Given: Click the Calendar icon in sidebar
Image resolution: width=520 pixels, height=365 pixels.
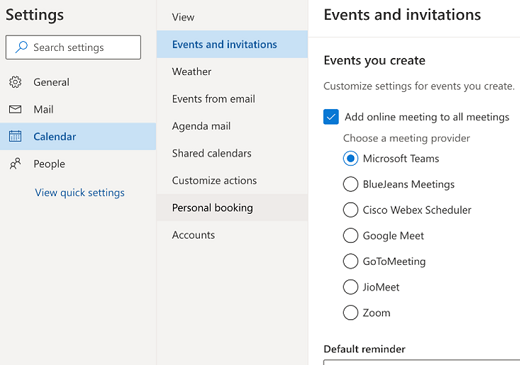Looking at the screenshot, I should click(15, 136).
